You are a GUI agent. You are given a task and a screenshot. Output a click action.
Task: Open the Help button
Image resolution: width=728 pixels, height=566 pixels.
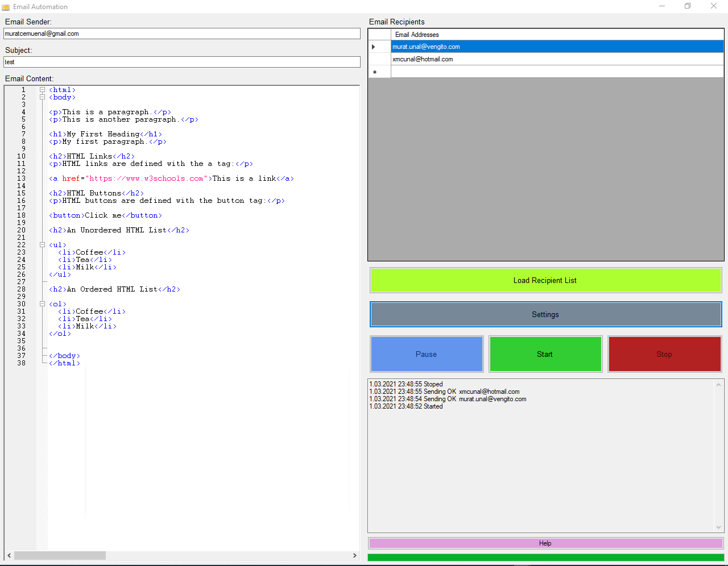(x=545, y=543)
